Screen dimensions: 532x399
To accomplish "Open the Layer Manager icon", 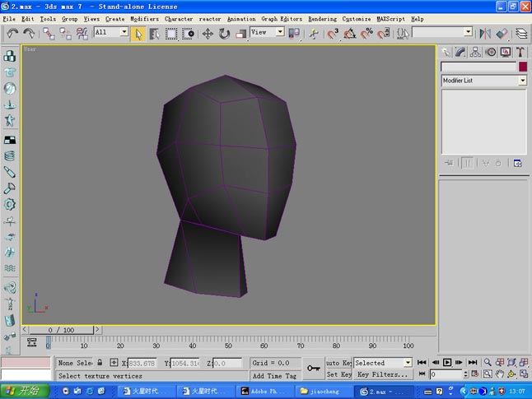I will 521,34.
